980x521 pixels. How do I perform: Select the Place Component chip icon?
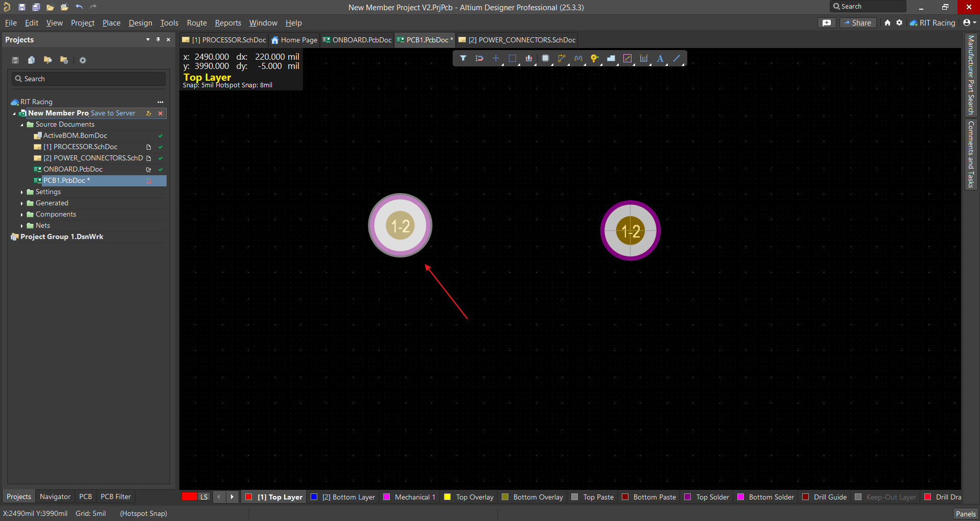(545, 58)
